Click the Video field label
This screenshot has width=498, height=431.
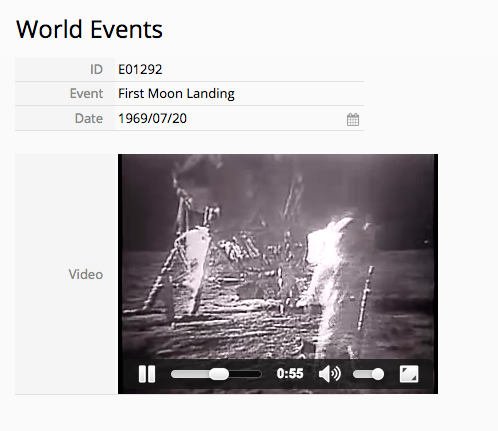[86, 274]
